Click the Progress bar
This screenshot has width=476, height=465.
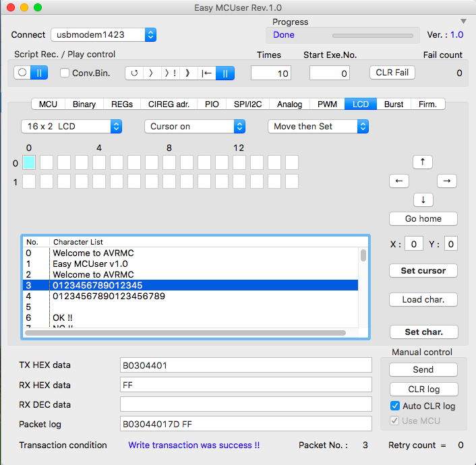tap(373, 36)
